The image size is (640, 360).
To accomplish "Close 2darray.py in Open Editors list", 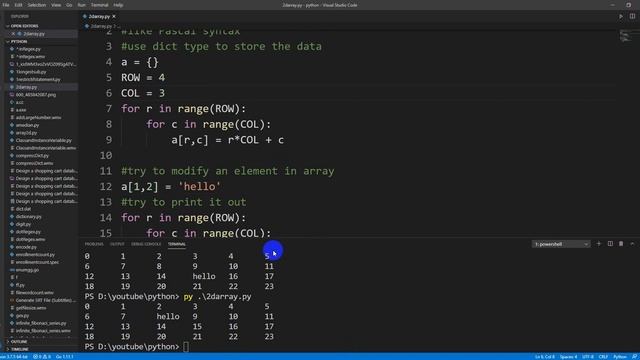I will point(13,33).
